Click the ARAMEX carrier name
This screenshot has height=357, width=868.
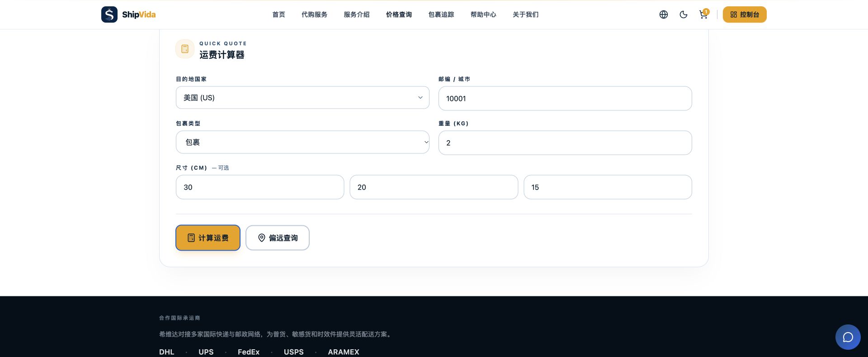pos(344,352)
